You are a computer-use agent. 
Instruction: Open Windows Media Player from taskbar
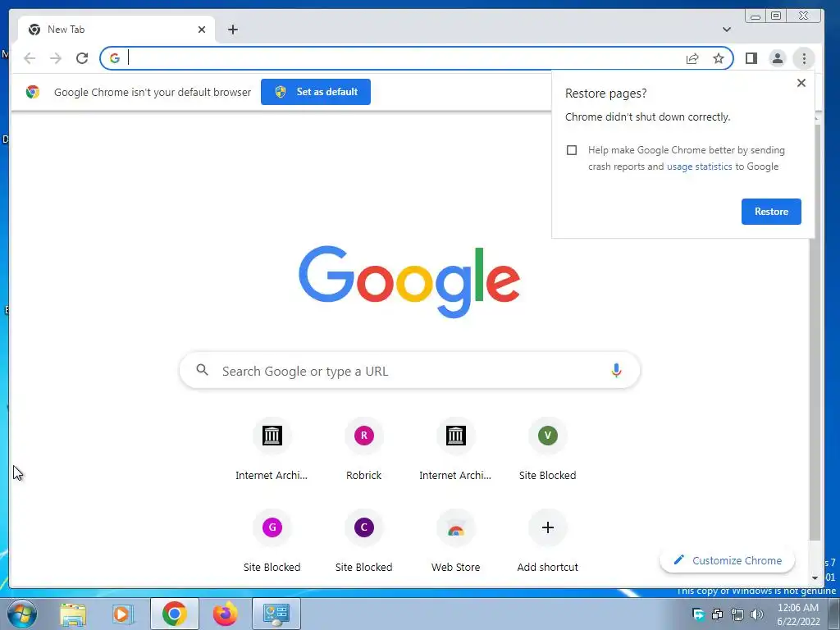(x=122, y=614)
